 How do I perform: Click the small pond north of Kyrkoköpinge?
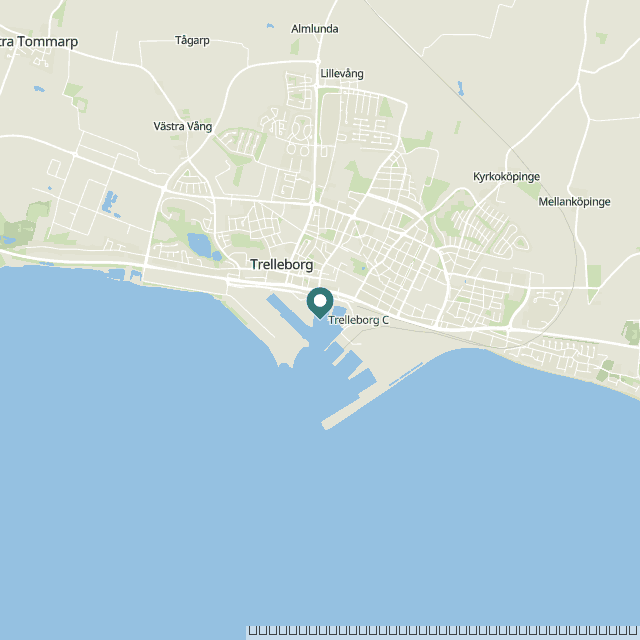tap(460, 88)
